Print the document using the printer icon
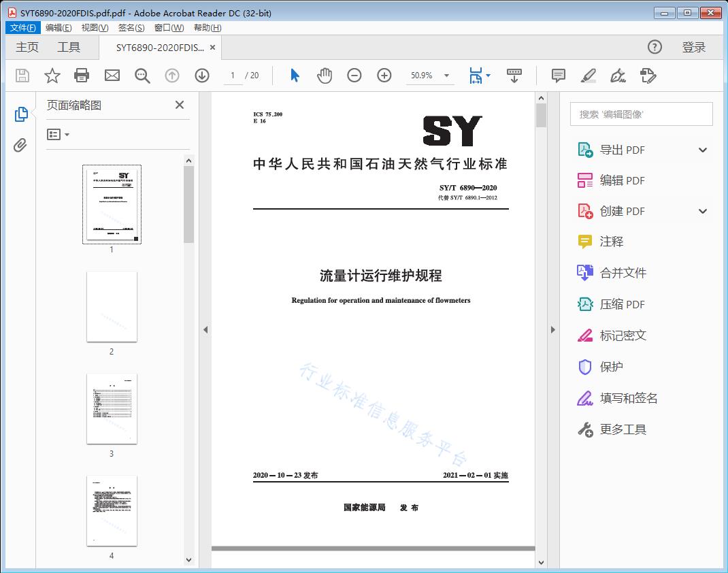 click(82, 76)
